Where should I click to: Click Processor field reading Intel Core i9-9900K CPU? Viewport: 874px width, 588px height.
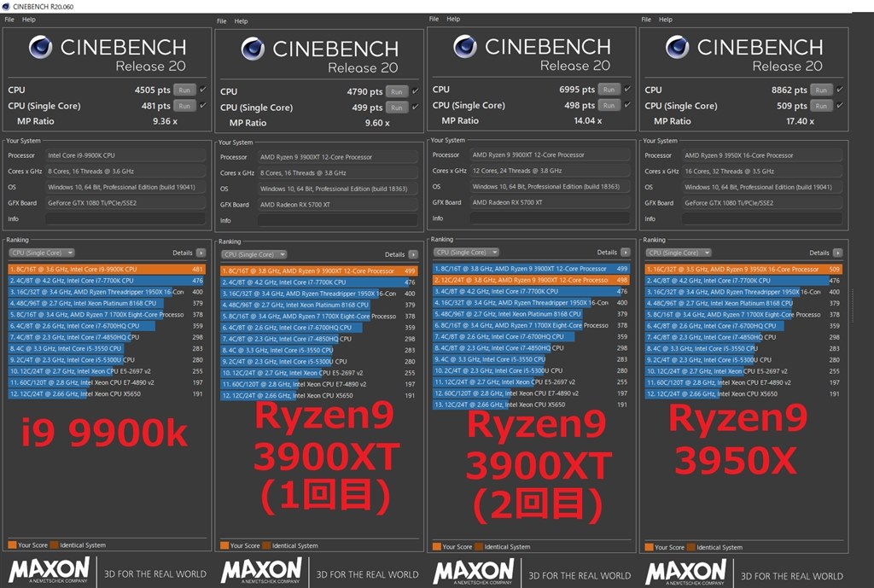125,155
